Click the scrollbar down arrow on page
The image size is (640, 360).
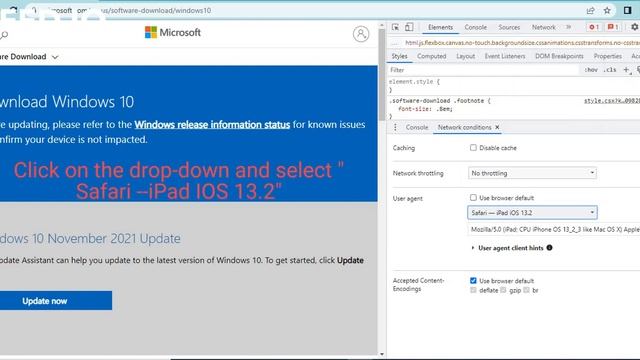(382, 354)
